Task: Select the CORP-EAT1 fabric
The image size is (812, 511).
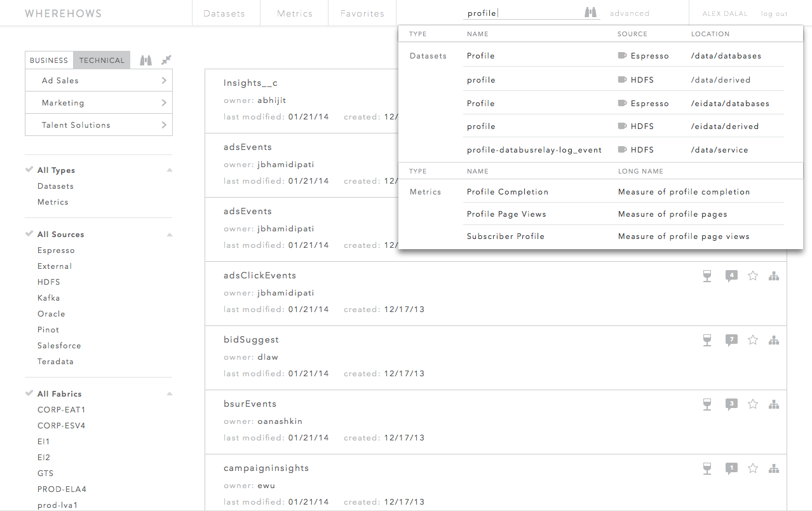Action: click(x=61, y=410)
